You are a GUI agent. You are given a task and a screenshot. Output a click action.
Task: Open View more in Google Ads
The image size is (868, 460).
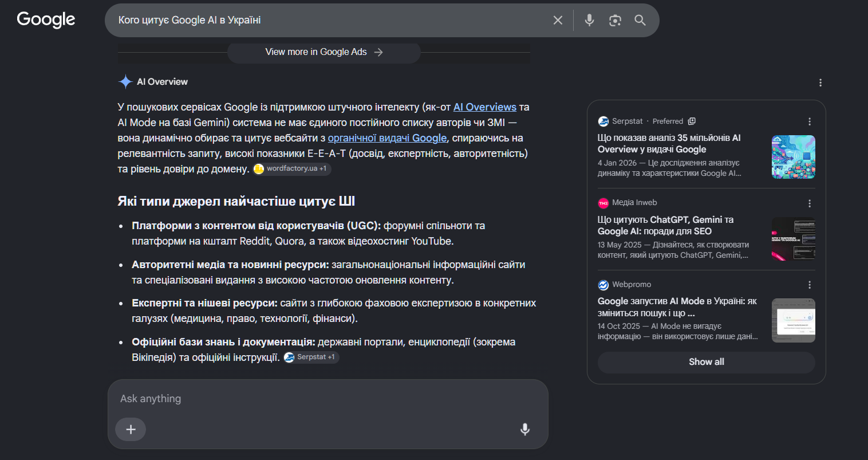[324, 52]
